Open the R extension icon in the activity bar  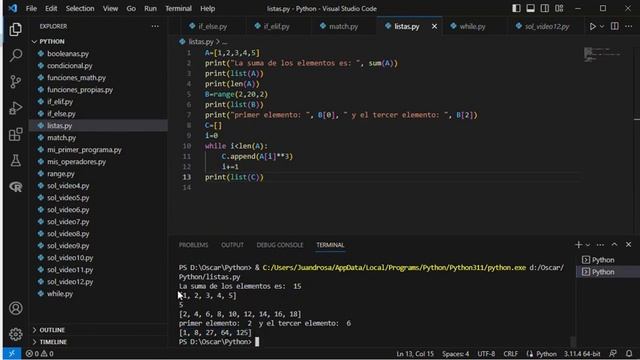[x=16, y=187]
